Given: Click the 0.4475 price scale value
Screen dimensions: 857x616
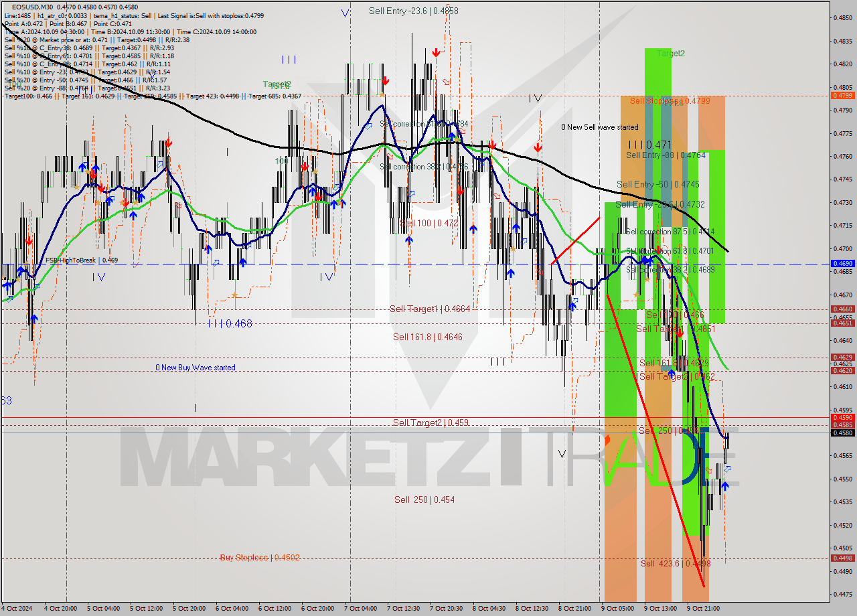Looking at the screenshot, I should [842, 594].
